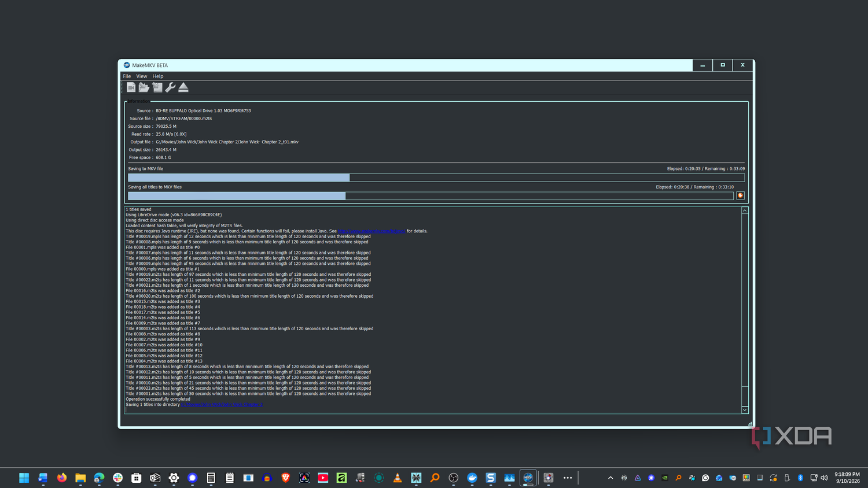Viewport: 868px width, 488px height.
Task: Eject the disc using the eject icon
Action: coord(183,87)
